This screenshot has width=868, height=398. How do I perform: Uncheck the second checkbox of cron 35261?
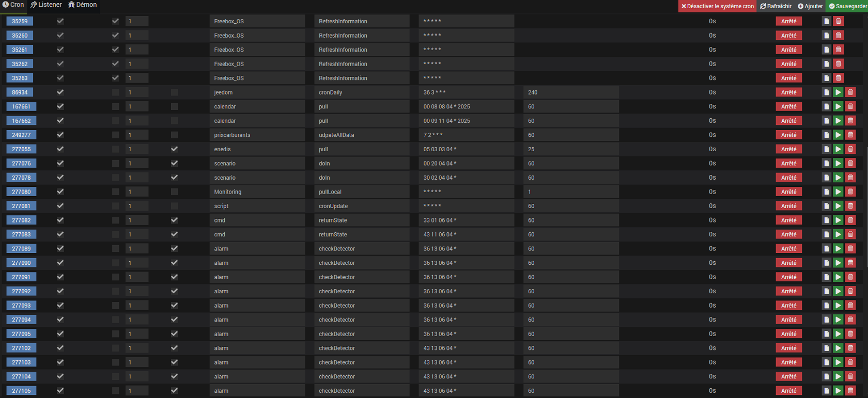tap(115, 50)
